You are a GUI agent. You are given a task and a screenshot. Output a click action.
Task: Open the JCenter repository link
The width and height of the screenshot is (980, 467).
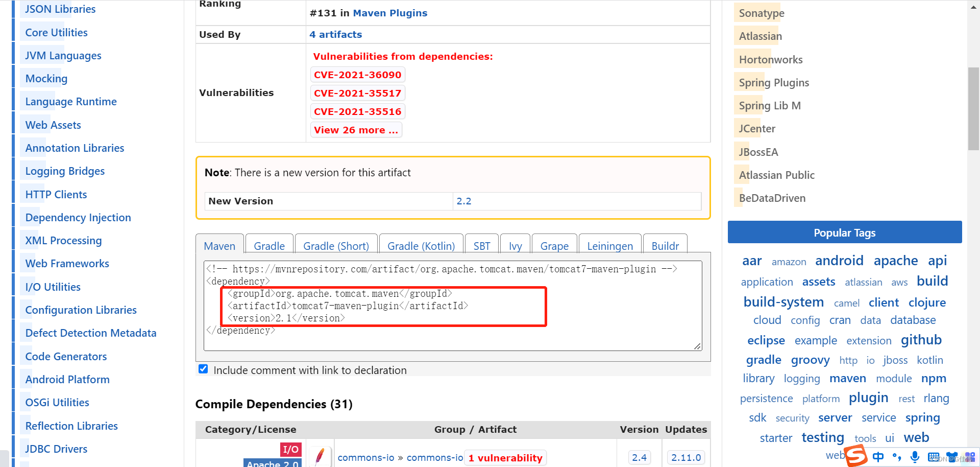click(757, 128)
